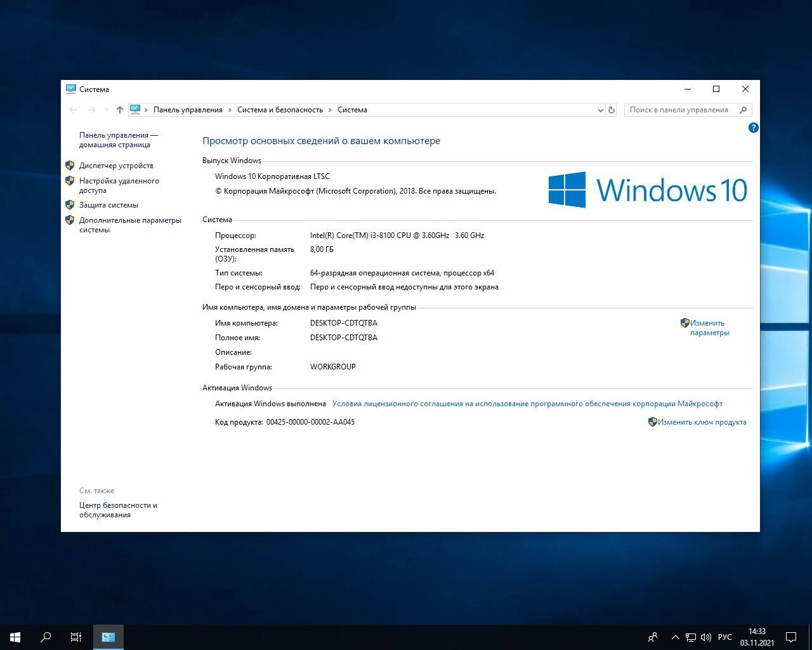Screen dimensions: 812x650
Task: Click the Система window title icon
Action: [x=71, y=89]
